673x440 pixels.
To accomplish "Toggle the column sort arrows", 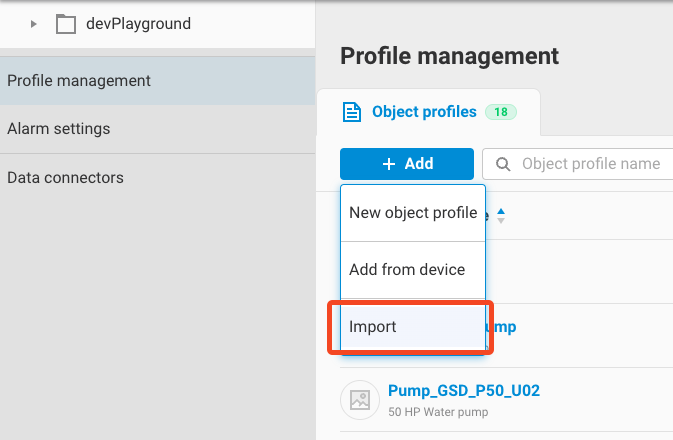I will coord(500,215).
